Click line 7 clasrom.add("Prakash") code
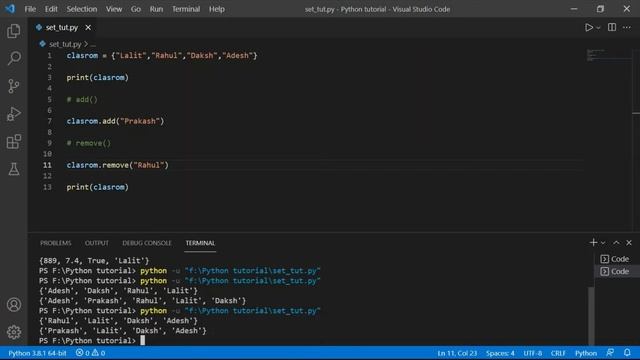This screenshot has width=640, height=360. 115,121
